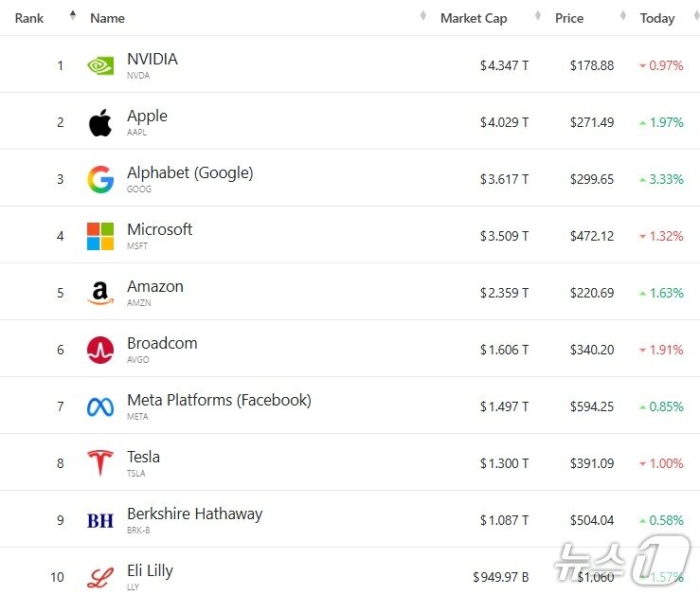Click the Microsoft four-square logo
Screen dimensions: 700x595
click(x=100, y=236)
